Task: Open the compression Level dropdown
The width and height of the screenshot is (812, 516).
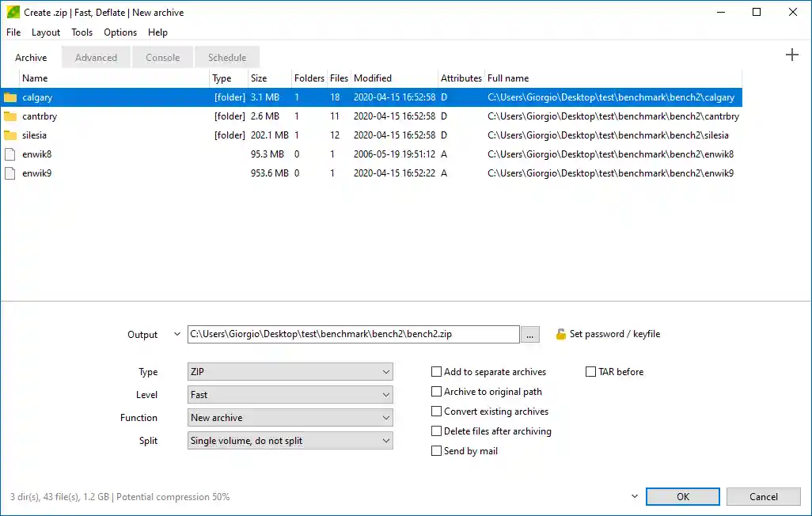Action: coord(290,394)
